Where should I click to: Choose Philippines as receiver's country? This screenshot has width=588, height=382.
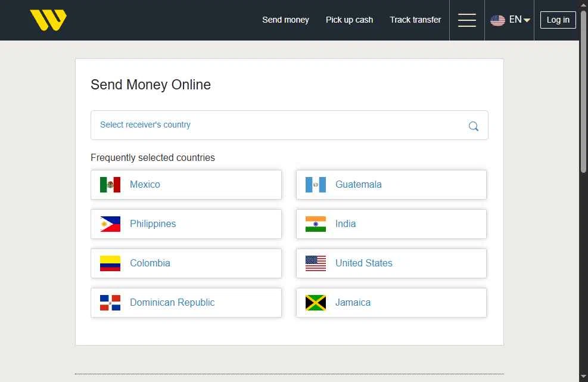click(x=186, y=224)
